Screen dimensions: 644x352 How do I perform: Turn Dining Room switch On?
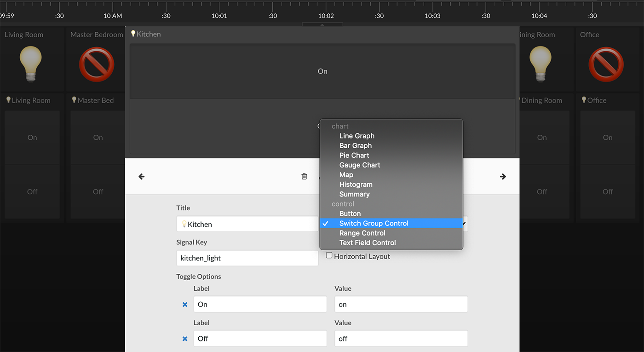(542, 137)
